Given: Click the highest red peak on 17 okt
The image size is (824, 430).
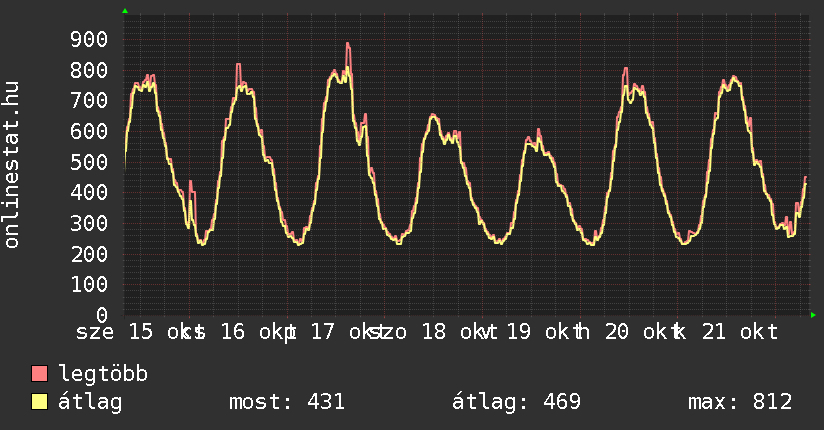Looking at the screenshot, I should (x=348, y=45).
